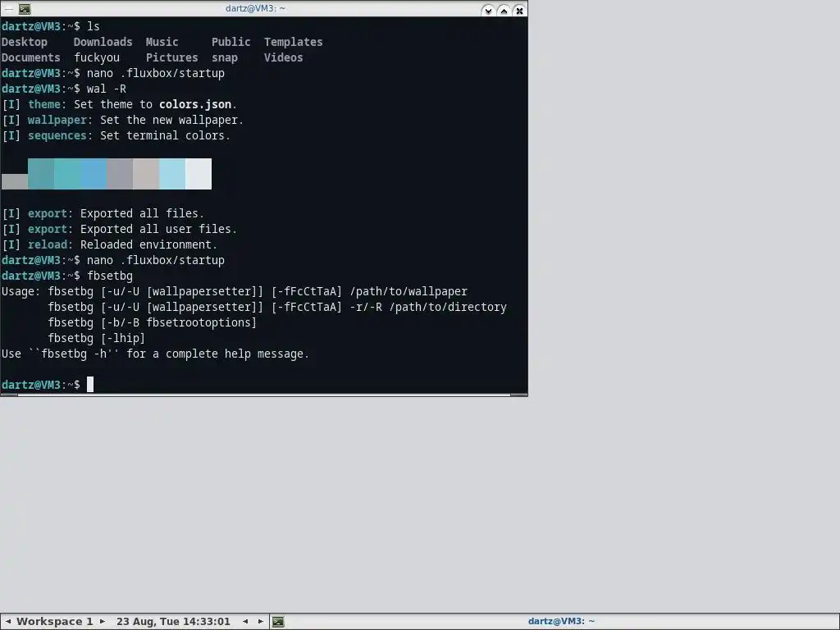Focus next window using toolbar right arrow

[x=261, y=622]
